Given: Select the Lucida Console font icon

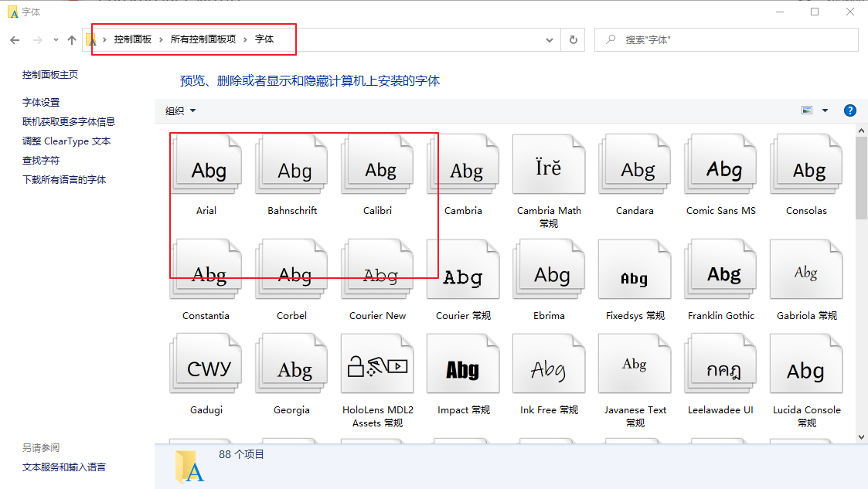Looking at the screenshot, I should 807,363.
